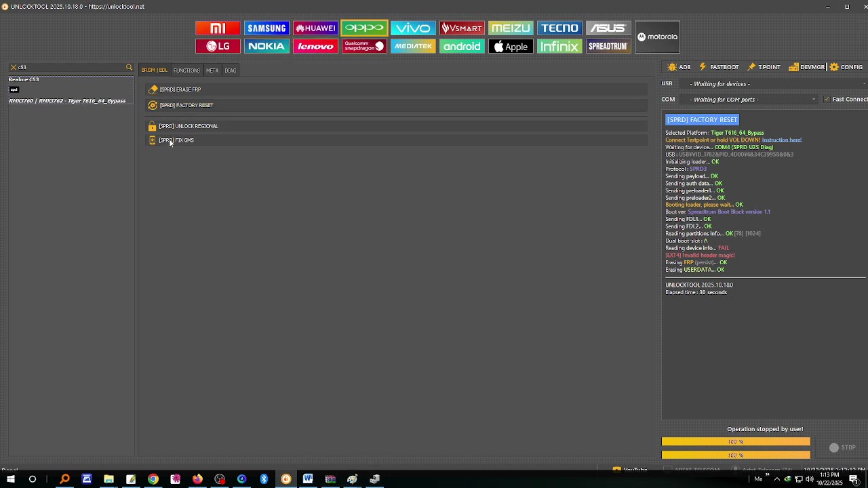Open the USB devices dropdown

(775, 84)
